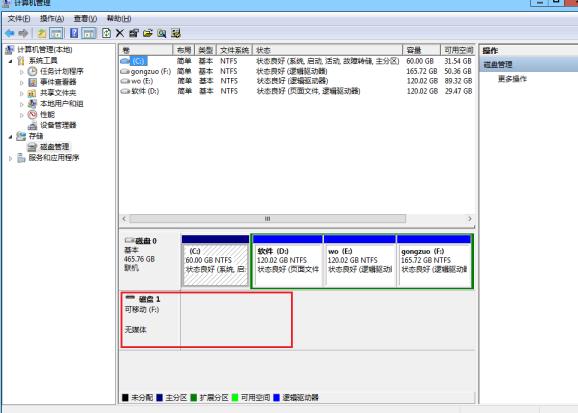Click the 性能 monitor icon in tree
The height and width of the screenshot is (413, 578).
32,115
